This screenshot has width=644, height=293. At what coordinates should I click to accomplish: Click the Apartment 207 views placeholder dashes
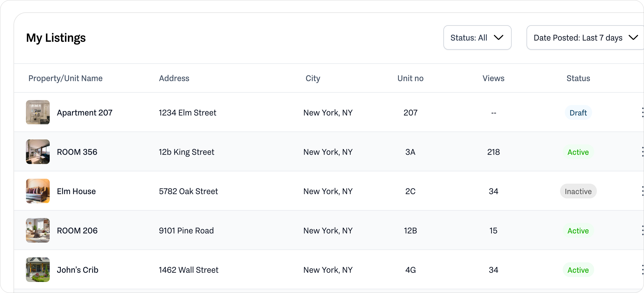[493, 113]
